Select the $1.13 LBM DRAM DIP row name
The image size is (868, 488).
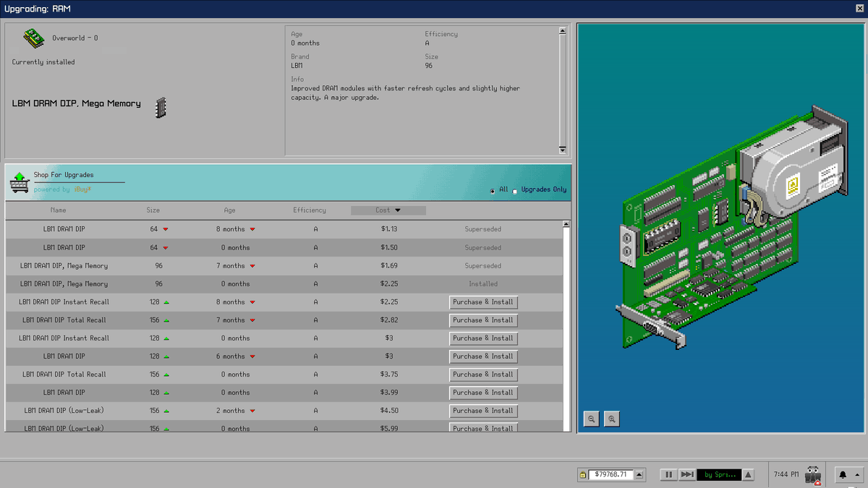[64, 229]
